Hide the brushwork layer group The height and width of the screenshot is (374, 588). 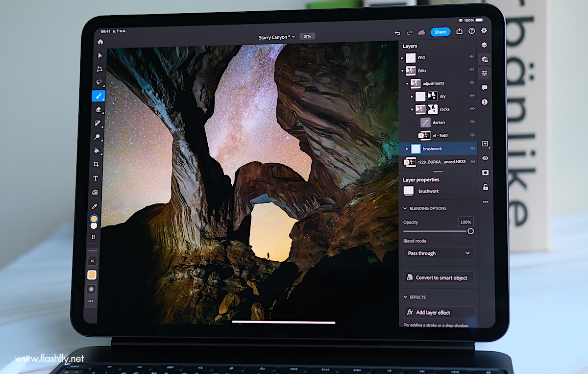[x=472, y=148]
